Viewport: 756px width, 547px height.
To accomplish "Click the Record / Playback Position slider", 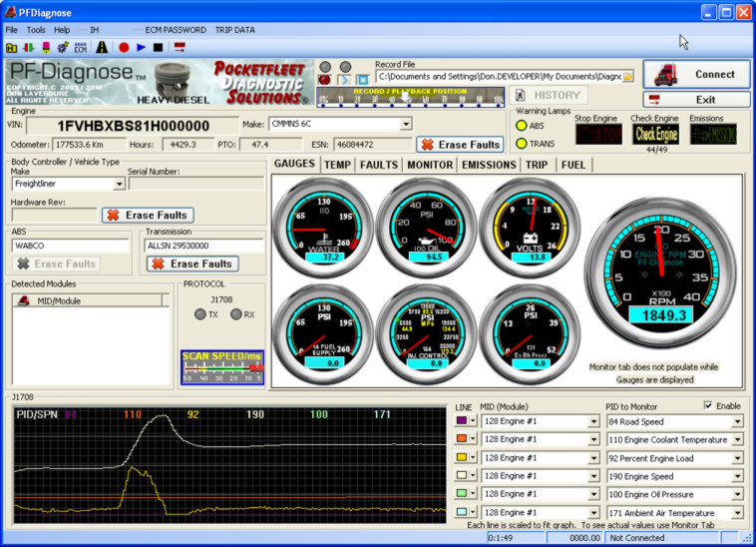I will click(x=411, y=97).
